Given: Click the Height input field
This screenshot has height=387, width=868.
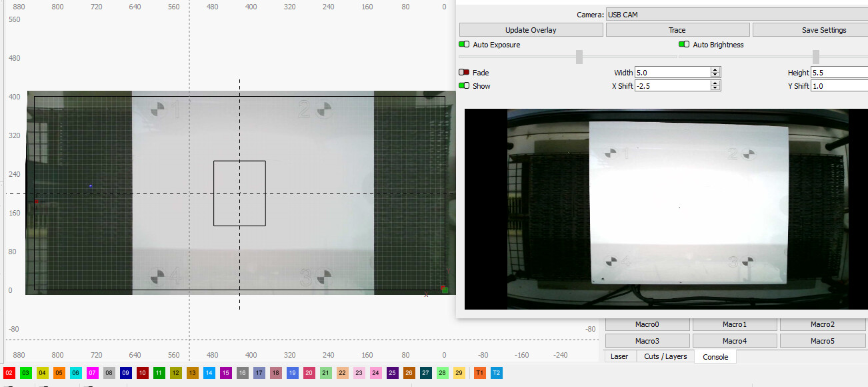Looking at the screenshot, I should pyautogui.click(x=839, y=73).
